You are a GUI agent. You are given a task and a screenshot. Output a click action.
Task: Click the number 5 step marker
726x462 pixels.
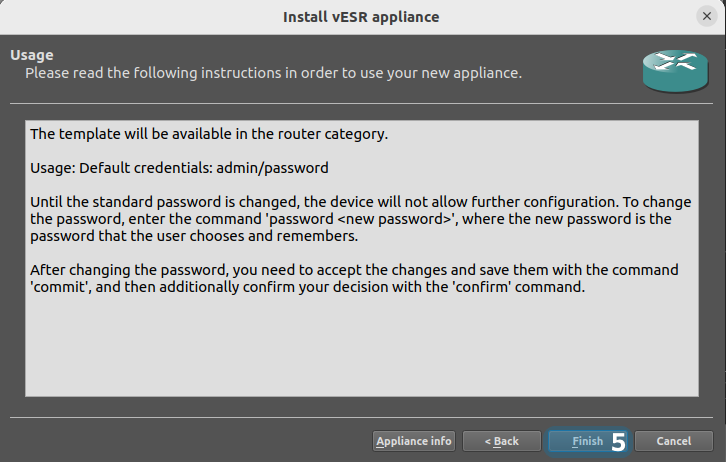click(618, 441)
